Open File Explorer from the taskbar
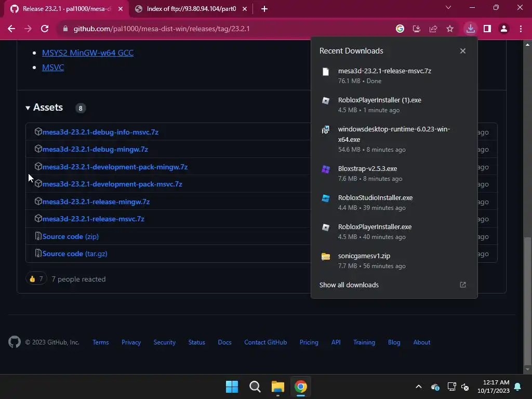532x399 pixels. click(277, 387)
